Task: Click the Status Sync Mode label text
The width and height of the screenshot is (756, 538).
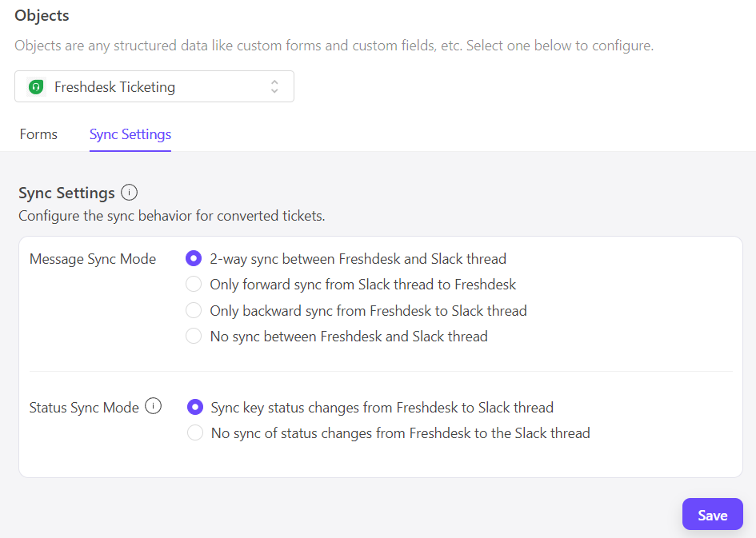Action: [84, 408]
